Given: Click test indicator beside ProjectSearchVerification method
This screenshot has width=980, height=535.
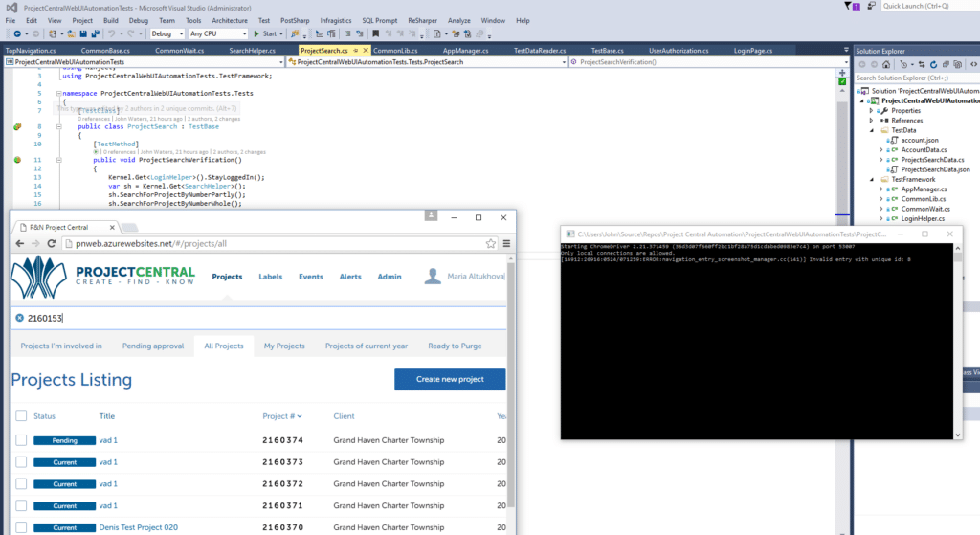Looking at the screenshot, I should click(17, 160).
